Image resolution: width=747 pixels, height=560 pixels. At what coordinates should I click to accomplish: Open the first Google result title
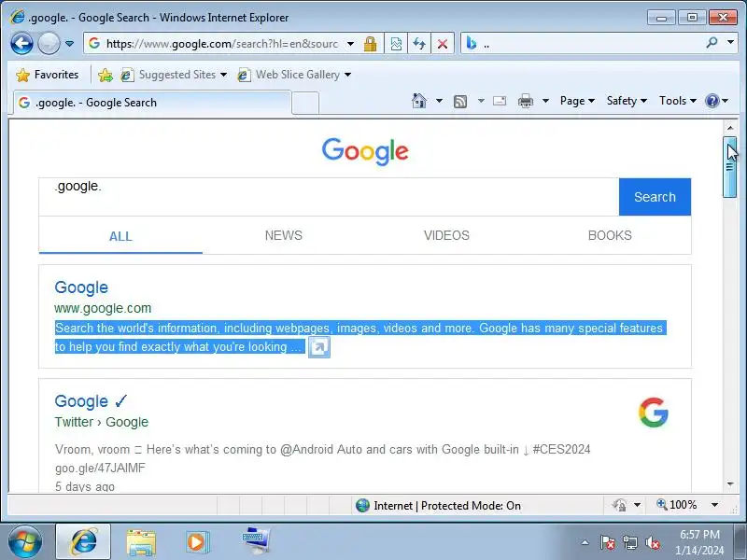click(x=81, y=287)
